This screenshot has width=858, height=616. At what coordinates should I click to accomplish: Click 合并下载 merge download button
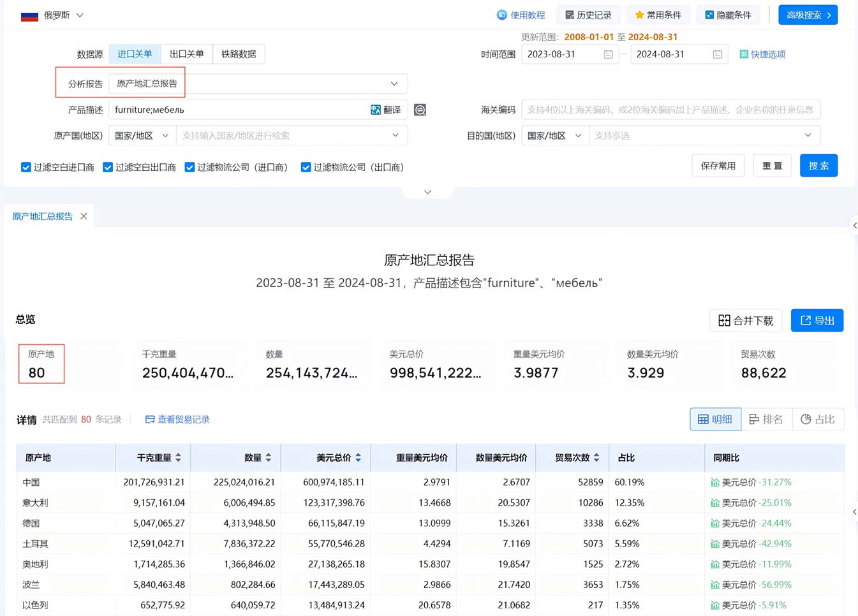(746, 321)
